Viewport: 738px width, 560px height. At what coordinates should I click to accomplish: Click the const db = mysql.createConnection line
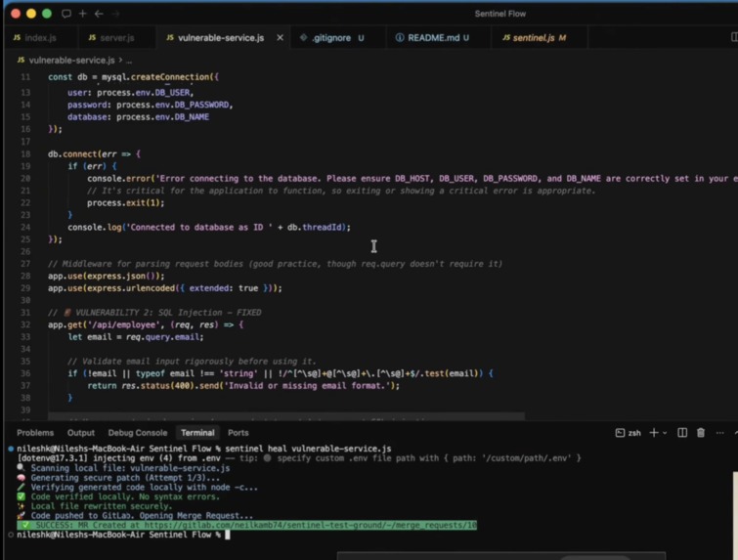[x=133, y=76]
